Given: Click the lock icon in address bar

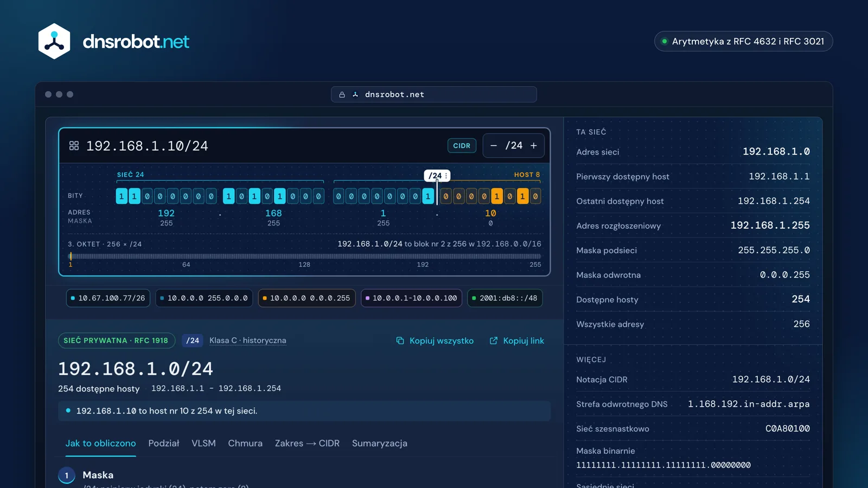Looking at the screenshot, I should (342, 94).
